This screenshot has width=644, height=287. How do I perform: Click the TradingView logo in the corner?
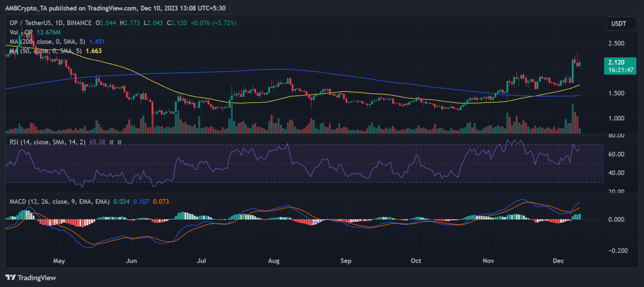click(30, 277)
